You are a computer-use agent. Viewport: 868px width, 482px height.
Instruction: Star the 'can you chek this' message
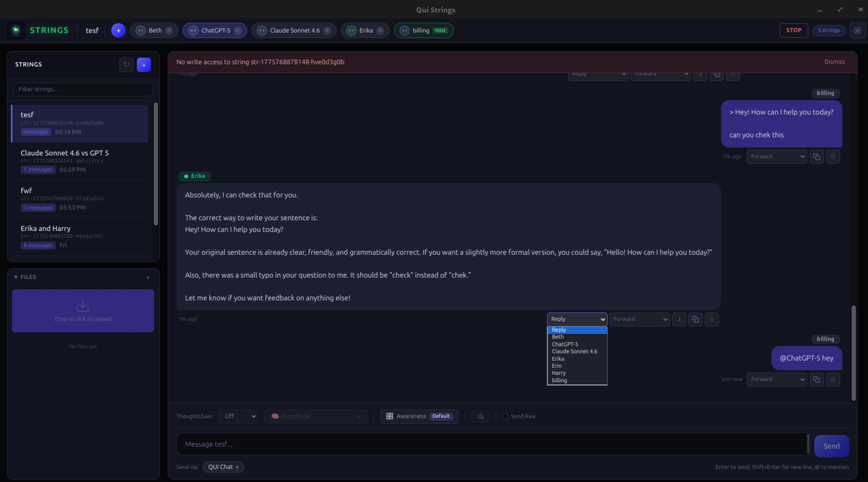tap(833, 157)
